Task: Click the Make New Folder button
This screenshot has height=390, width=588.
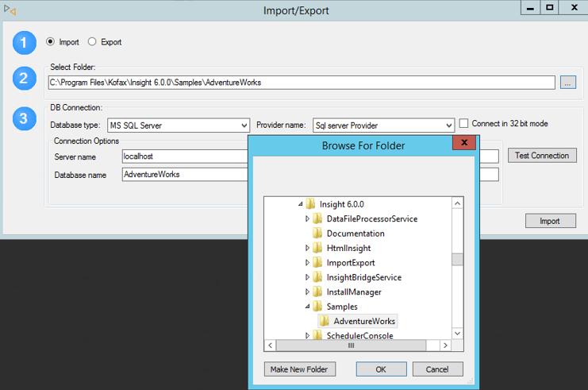Action: point(300,369)
